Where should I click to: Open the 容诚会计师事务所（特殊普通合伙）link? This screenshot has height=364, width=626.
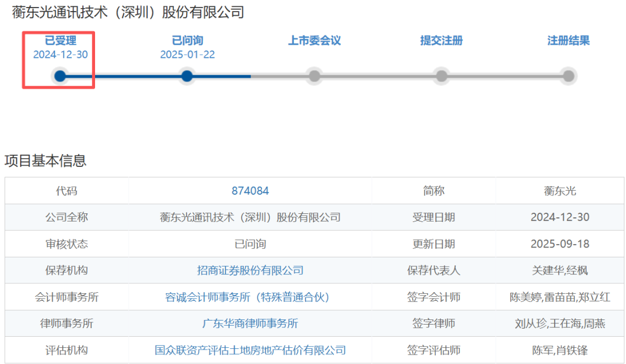pyautogui.click(x=248, y=297)
